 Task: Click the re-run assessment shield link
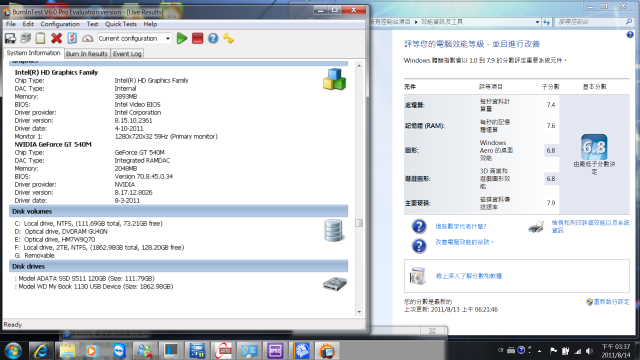608,302
